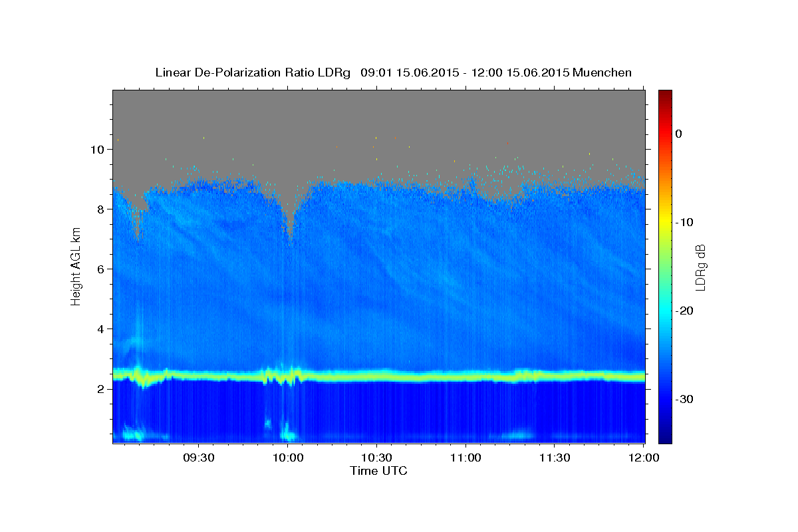Click the 12:00 time tick label
Image resolution: width=798 pixels, height=532 pixels.
(643, 458)
